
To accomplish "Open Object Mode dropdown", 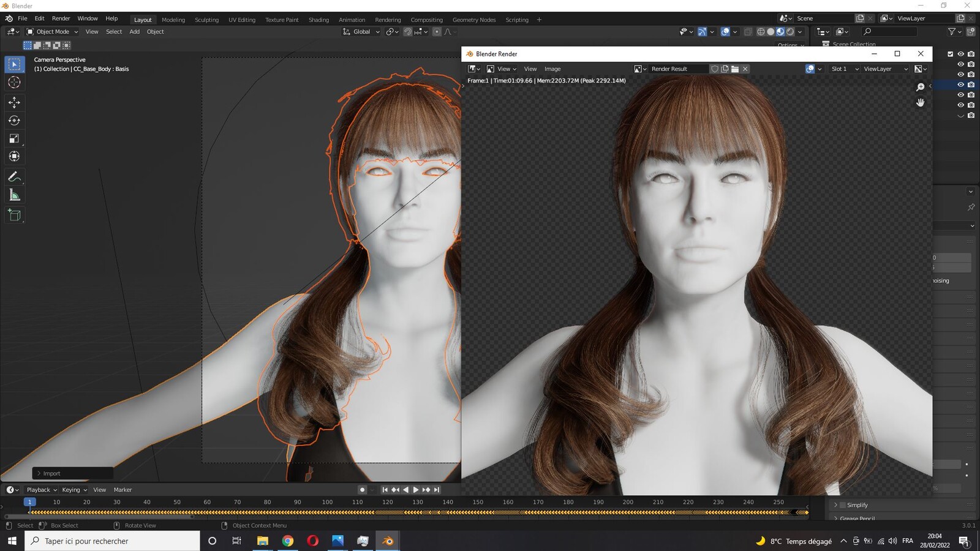I will coord(52,32).
